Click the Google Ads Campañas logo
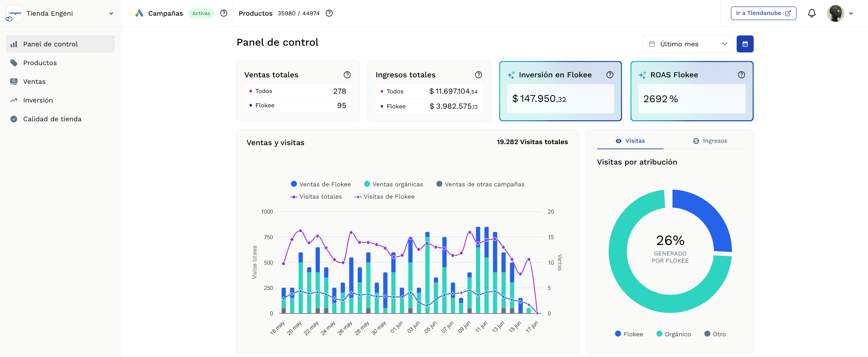 tap(139, 13)
